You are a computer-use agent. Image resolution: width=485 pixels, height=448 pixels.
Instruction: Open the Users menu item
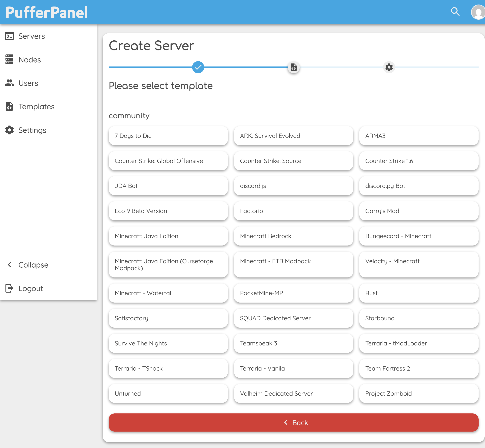click(x=48, y=83)
